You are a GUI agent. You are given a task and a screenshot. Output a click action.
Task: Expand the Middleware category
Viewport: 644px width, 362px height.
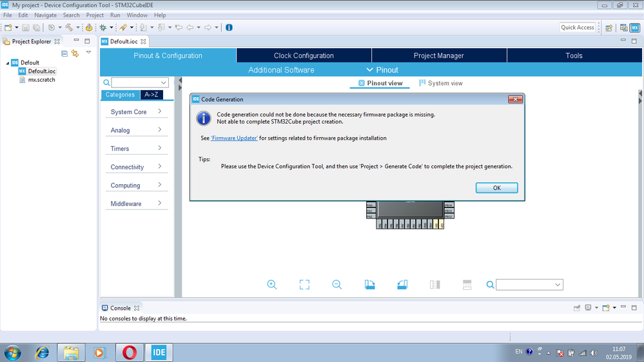[x=137, y=204]
